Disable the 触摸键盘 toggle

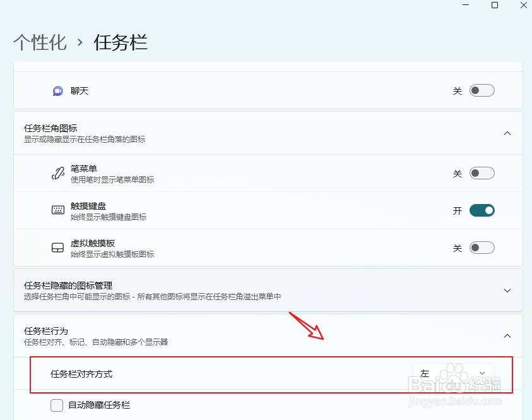[x=482, y=210]
